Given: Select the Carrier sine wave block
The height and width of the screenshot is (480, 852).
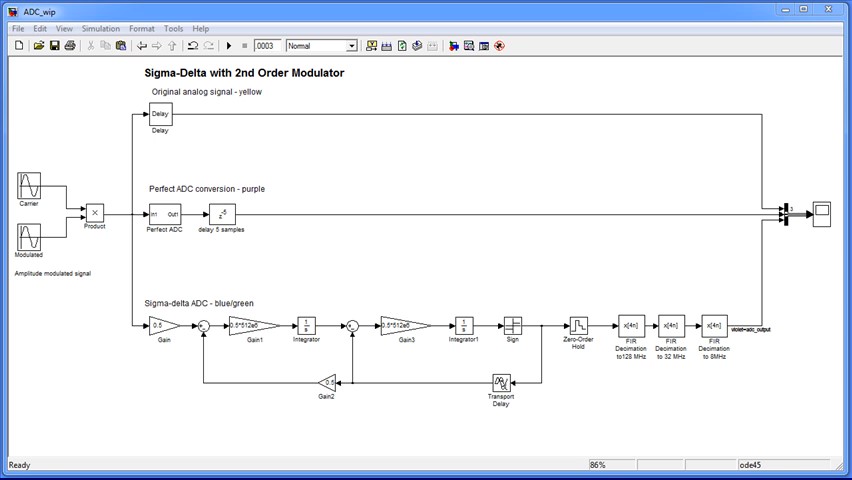Looking at the screenshot, I should (x=29, y=185).
